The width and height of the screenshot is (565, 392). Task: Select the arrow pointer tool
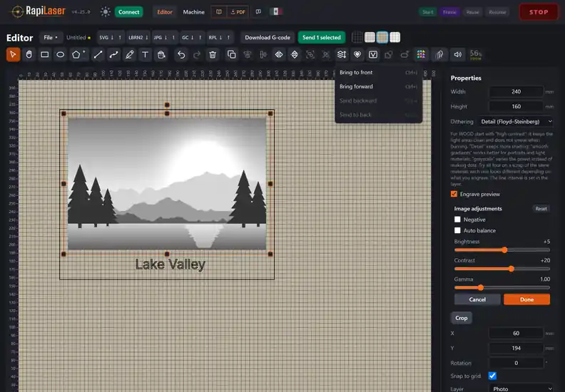point(13,55)
